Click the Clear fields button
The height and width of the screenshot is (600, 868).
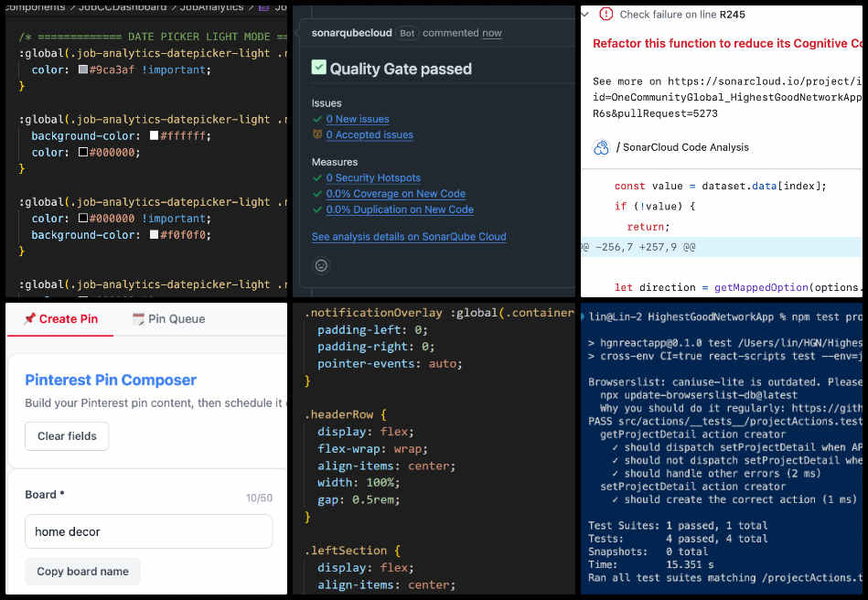[x=67, y=436]
